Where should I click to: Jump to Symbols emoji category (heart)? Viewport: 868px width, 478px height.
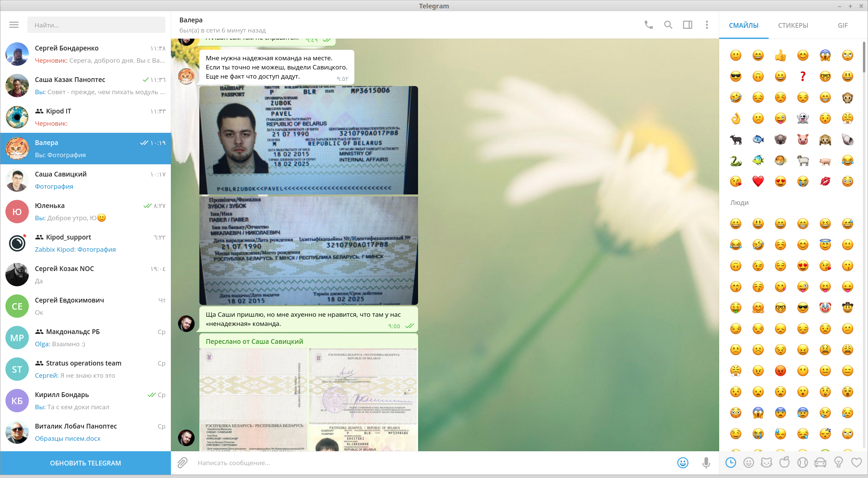856,462
